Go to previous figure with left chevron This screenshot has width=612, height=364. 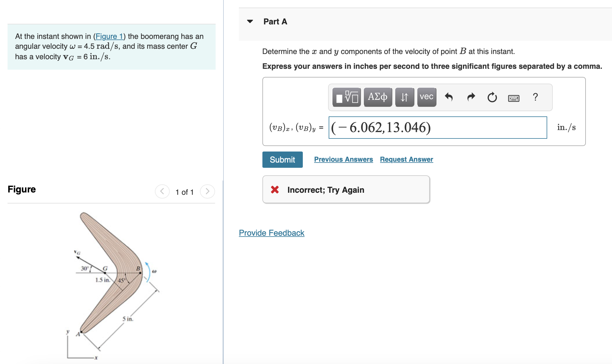[162, 191]
